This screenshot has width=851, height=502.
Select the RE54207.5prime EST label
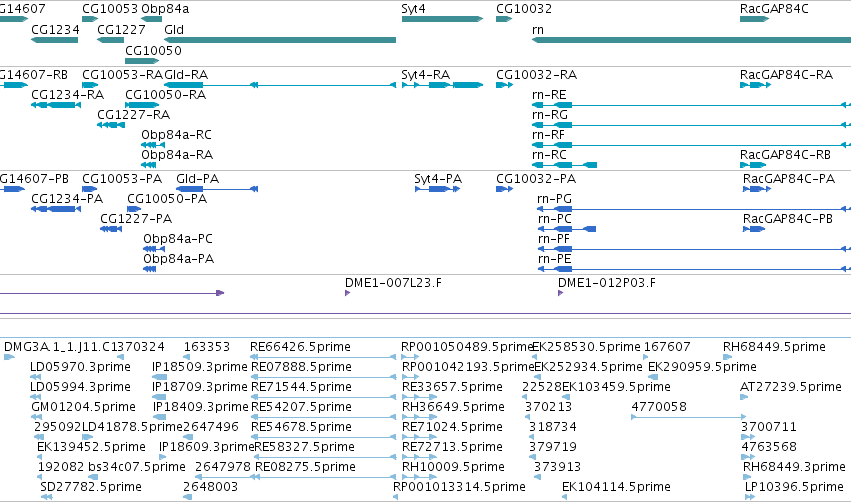pyautogui.click(x=301, y=407)
